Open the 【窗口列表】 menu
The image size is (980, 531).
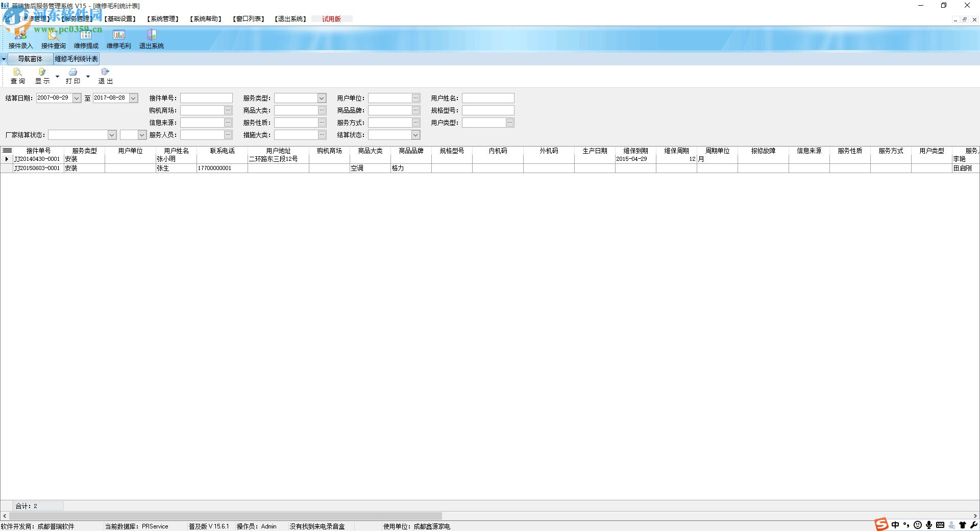click(x=249, y=19)
